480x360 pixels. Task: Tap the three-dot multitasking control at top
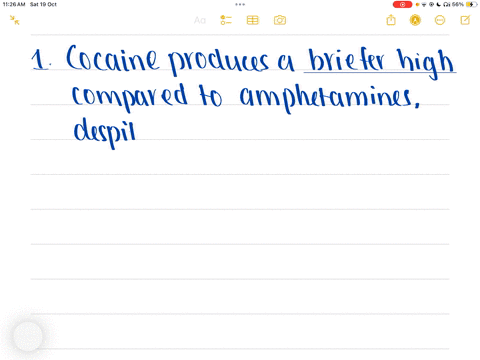click(240, 4)
